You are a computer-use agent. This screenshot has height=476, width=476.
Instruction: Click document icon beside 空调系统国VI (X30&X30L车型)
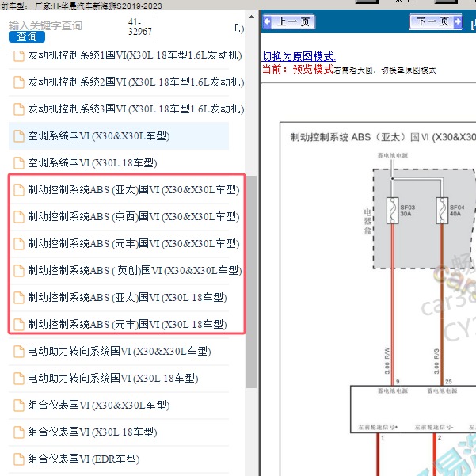(x=19, y=136)
